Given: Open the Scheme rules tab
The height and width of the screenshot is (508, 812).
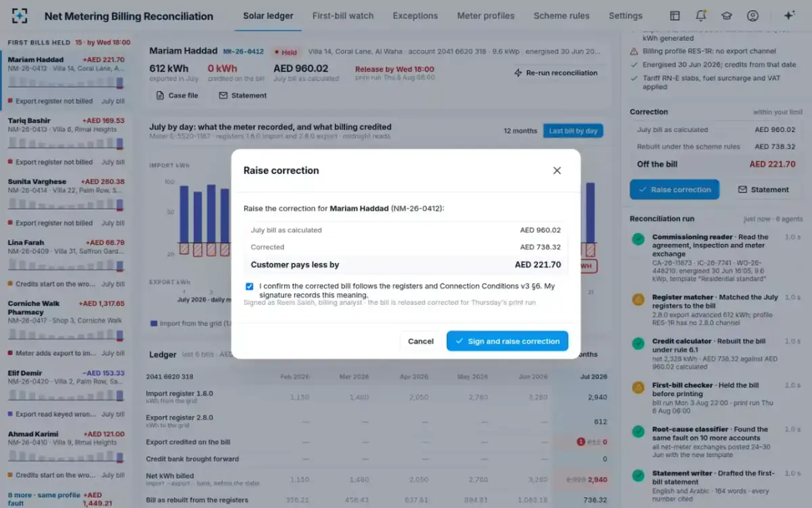Looking at the screenshot, I should click(562, 16).
